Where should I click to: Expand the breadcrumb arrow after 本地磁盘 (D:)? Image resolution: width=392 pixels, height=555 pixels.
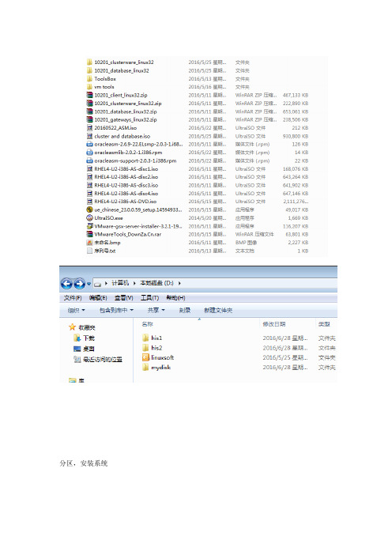179,284
